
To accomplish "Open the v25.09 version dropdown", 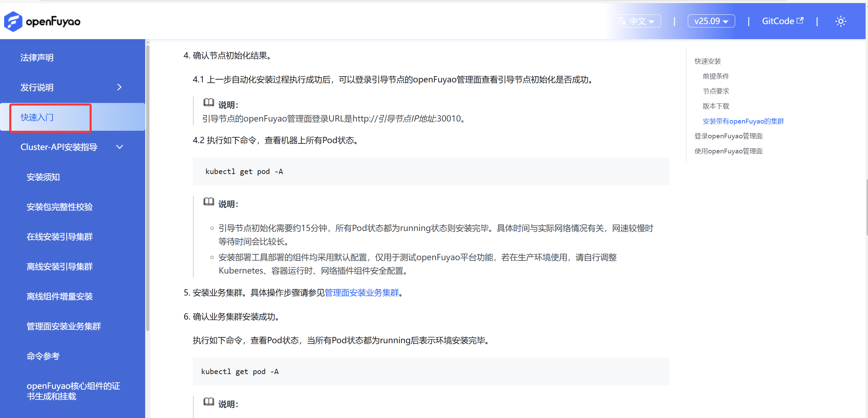I will (711, 21).
